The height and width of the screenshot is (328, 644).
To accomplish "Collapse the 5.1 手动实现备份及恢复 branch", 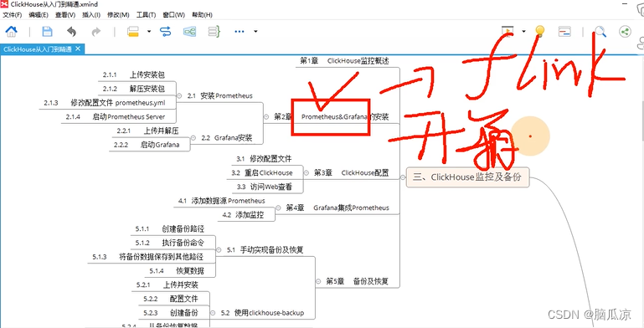I will point(219,249).
